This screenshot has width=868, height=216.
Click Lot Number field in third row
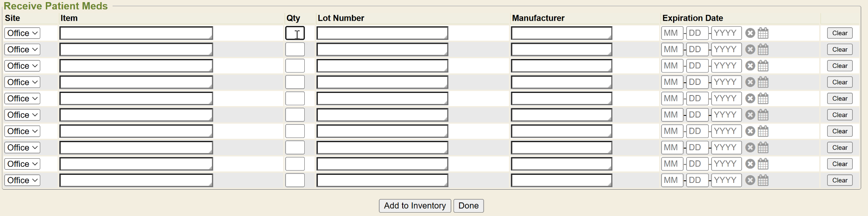[382, 66]
